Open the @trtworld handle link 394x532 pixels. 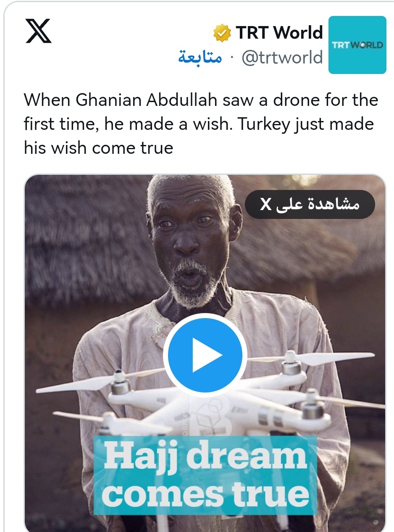pos(282,58)
